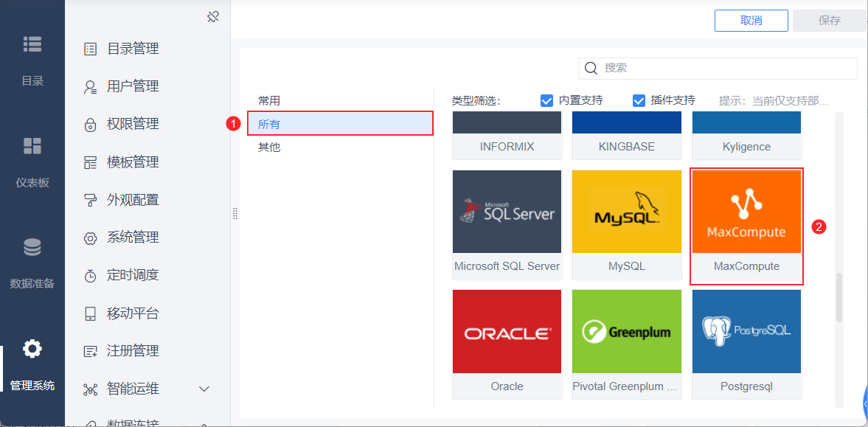Click the 模板管理 layout icon
The width and height of the screenshot is (868, 427).
(x=90, y=163)
